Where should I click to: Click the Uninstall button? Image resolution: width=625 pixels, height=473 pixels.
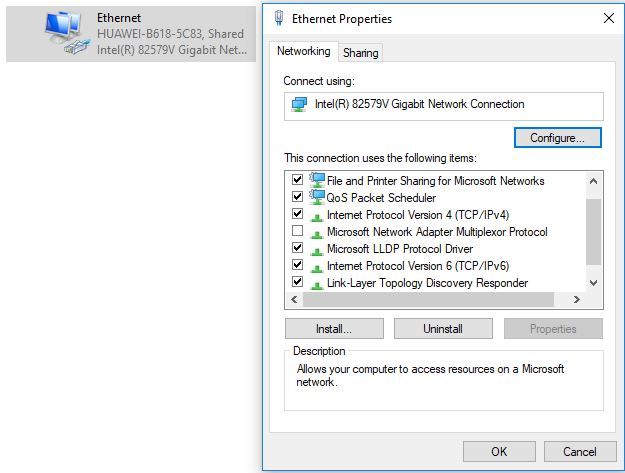point(443,329)
